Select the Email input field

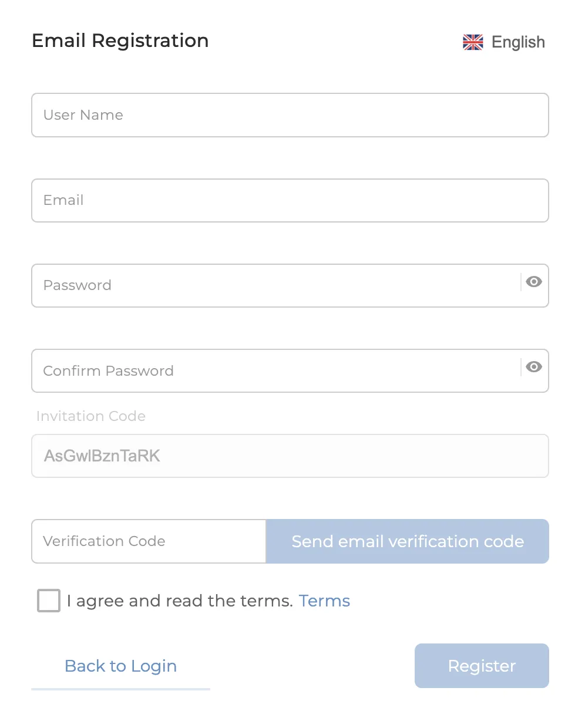tap(290, 201)
